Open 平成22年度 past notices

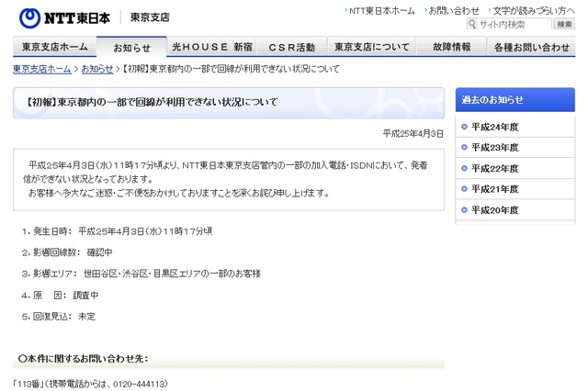[x=494, y=169]
